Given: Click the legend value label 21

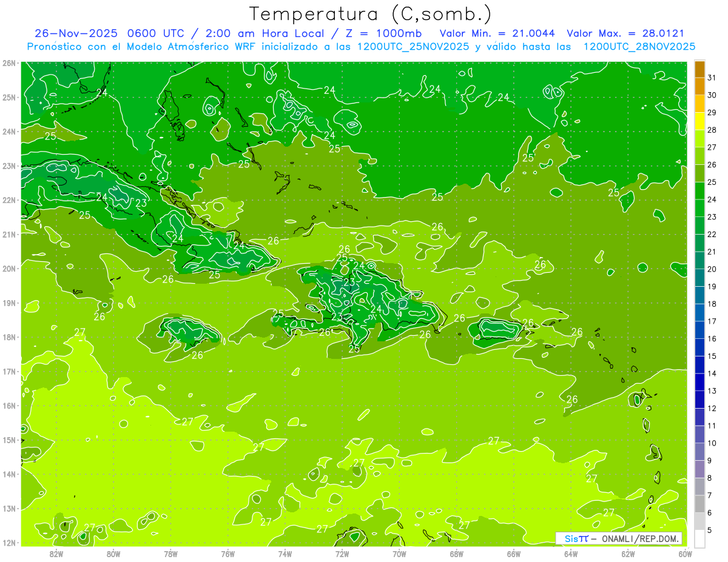Looking at the screenshot, I should (712, 252).
